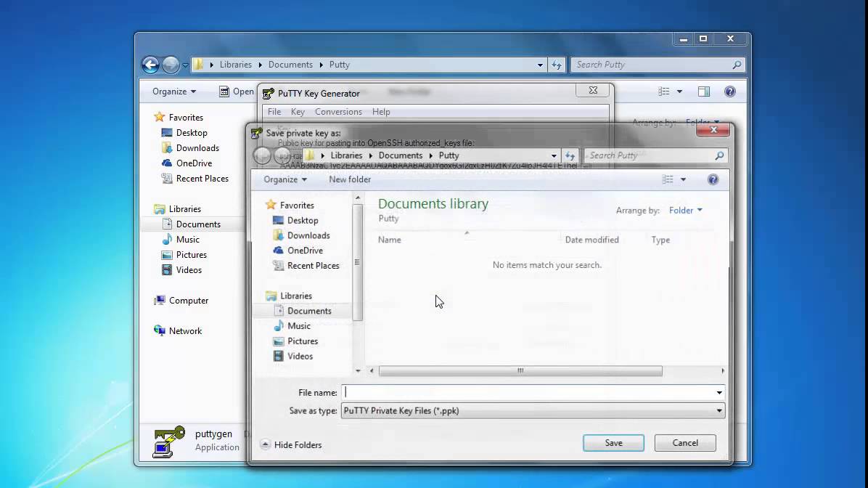Select Recent Places in the Save dialog sidebar
868x488 pixels.
pyautogui.click(x=313, y=266)
